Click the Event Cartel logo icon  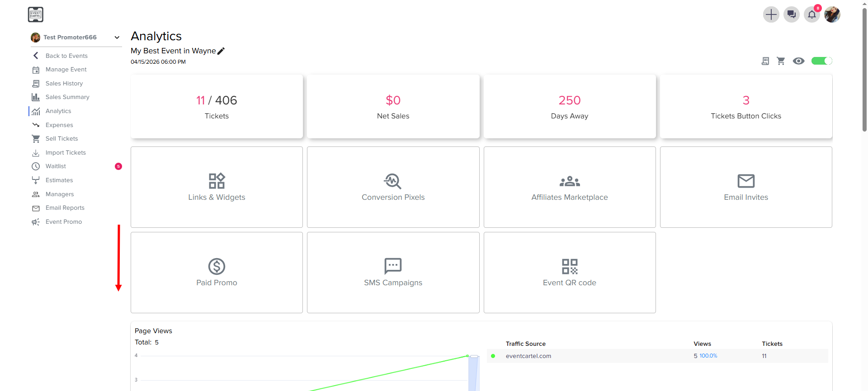point(35,14)
